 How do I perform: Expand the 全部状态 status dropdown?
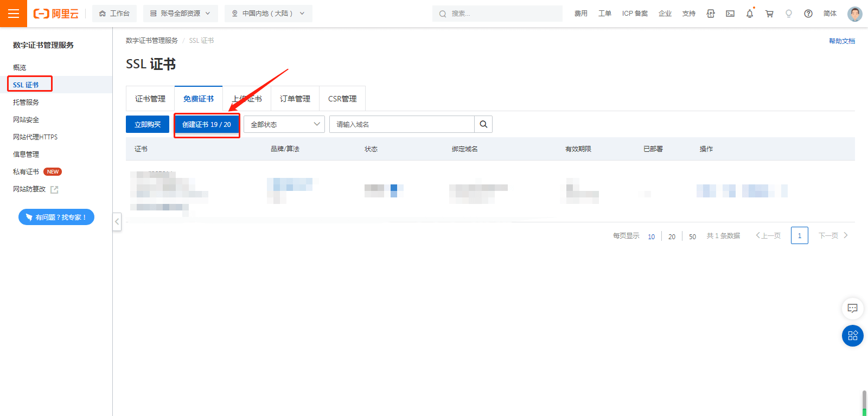click(284, 124)
